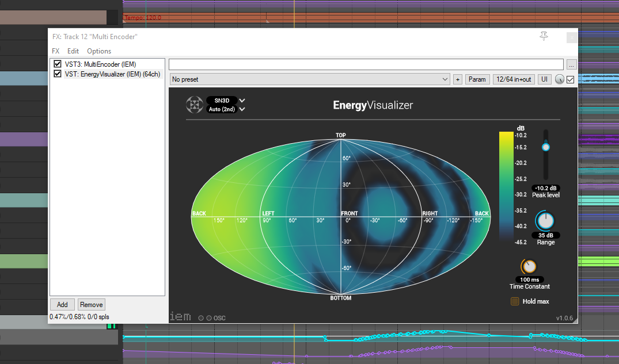Click the FRONT label on the energy map
Image resolution: width=619 pixels, height=364 pixels.
[x=350, y=213]
